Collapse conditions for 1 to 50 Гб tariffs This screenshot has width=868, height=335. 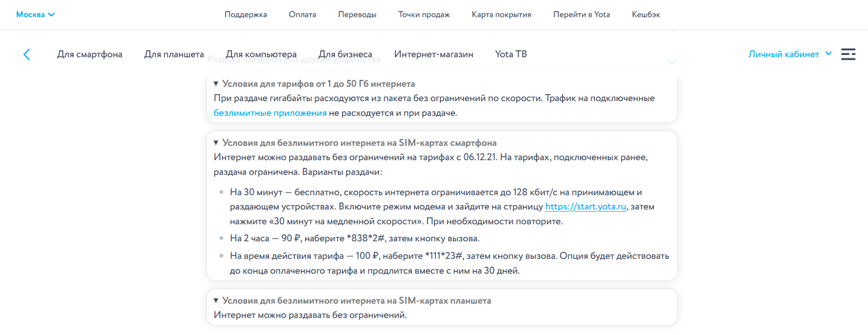pos(314,84)
